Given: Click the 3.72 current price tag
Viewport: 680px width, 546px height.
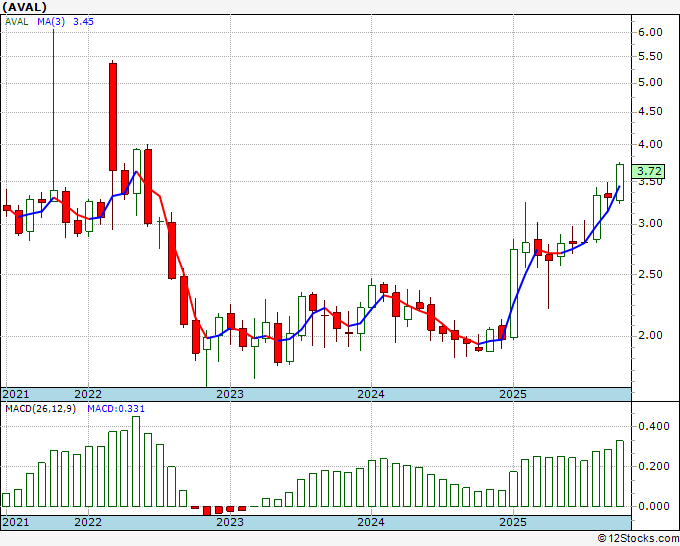Looking at the screenshot, I should click(x=650, y=172).
